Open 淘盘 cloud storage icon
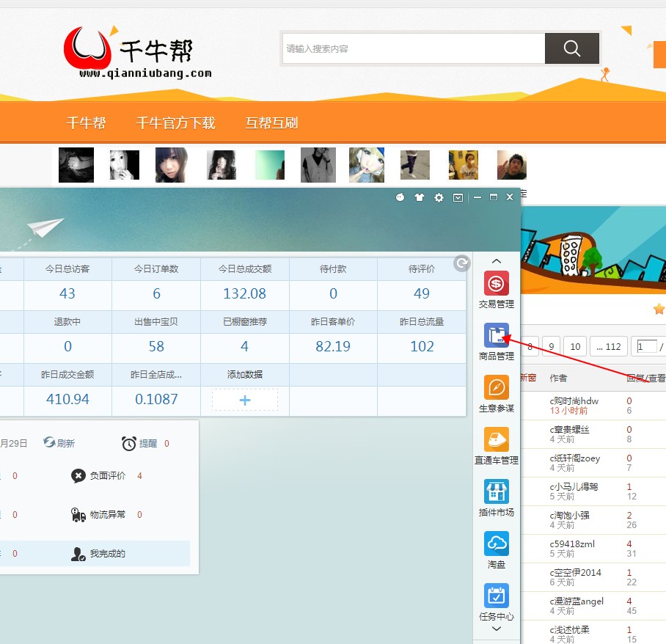This screenshot has height=644, width=666. 496,544
